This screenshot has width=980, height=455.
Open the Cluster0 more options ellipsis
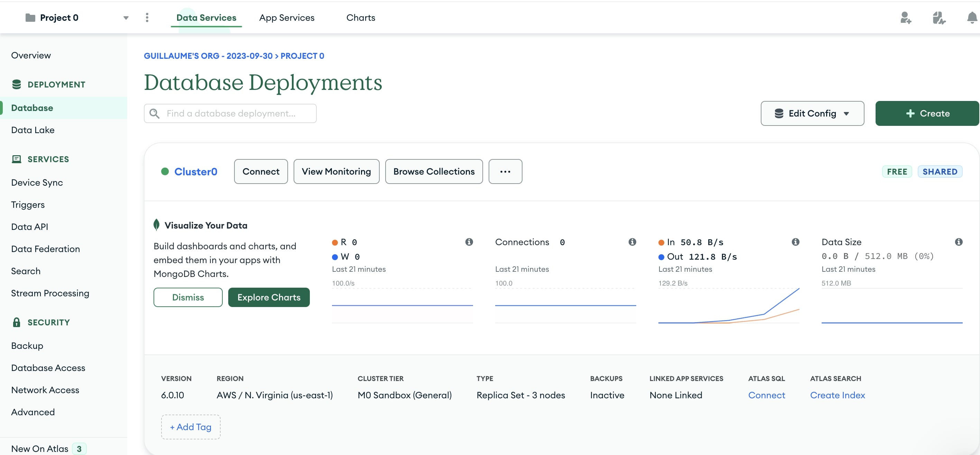[505, 171]
